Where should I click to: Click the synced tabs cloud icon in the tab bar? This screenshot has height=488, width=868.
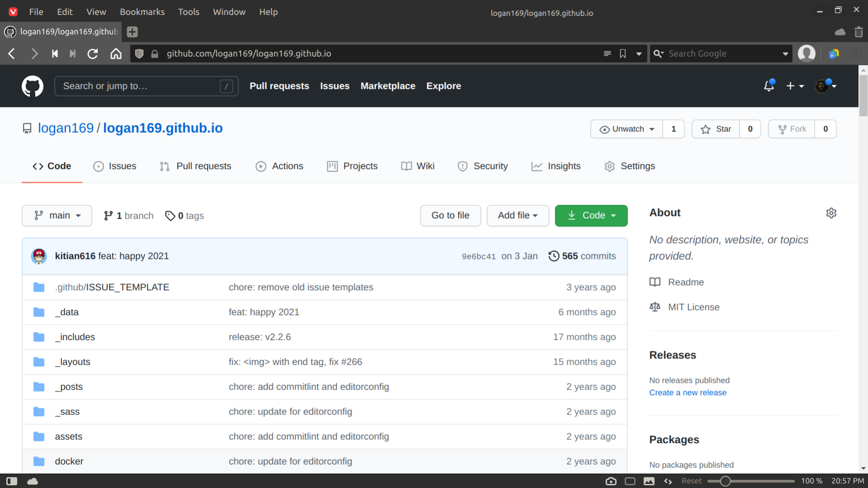click(x=840, y=32)
